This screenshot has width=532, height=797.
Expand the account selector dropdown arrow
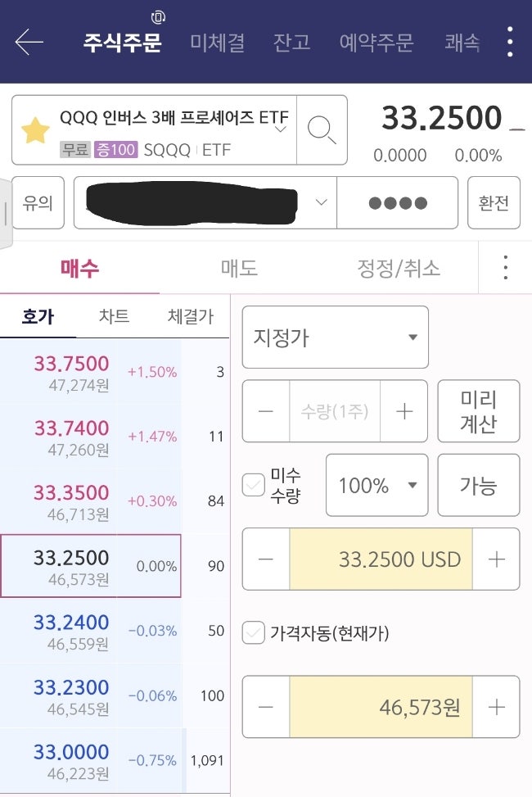(321, 202)
